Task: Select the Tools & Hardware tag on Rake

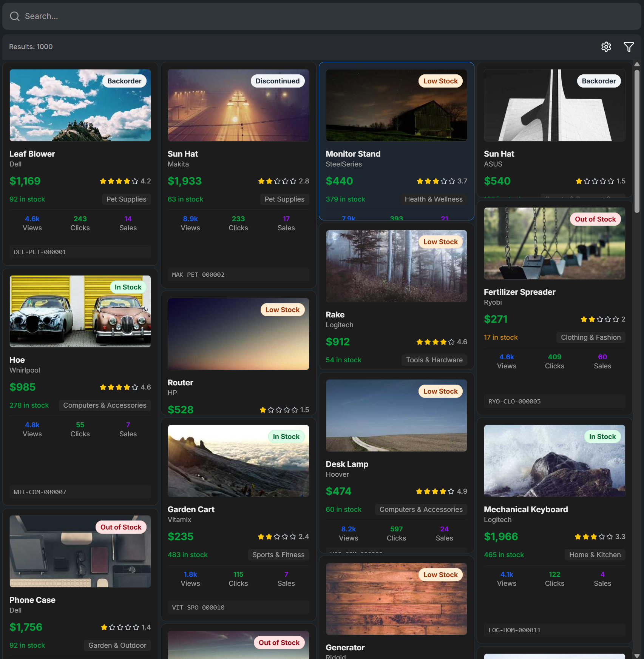Action: point(434,360)
